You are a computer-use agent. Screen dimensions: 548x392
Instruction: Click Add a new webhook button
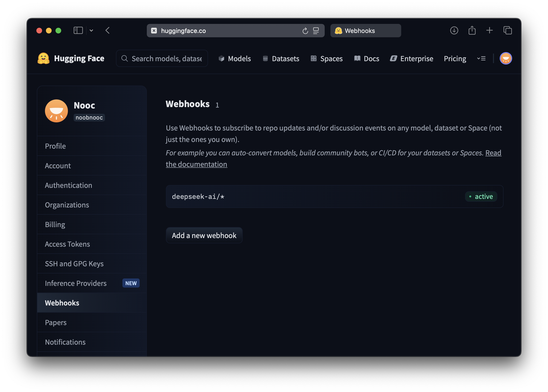(x=204, y=235)
